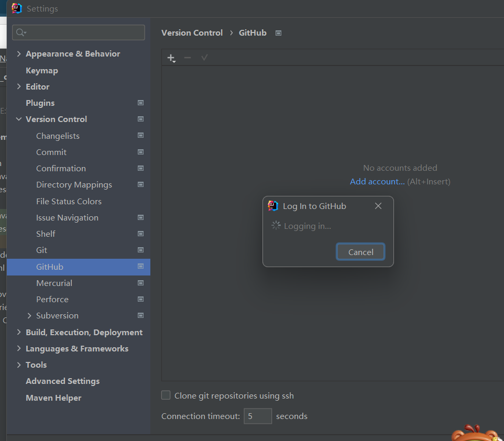The height and width of the screenshot is (441, 504).
Task: Collapse the Version Control section
Action: click(x=19, y=119)
